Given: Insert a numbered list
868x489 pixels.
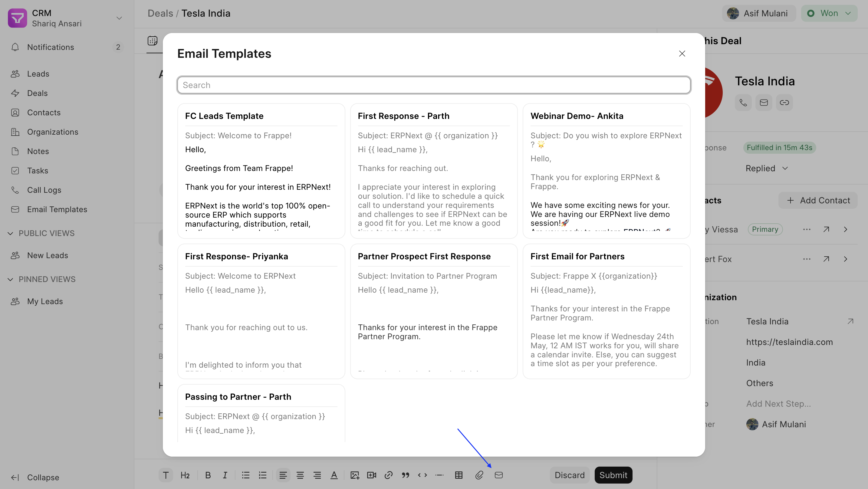Looking at the screenshot, I should [262, 475].
